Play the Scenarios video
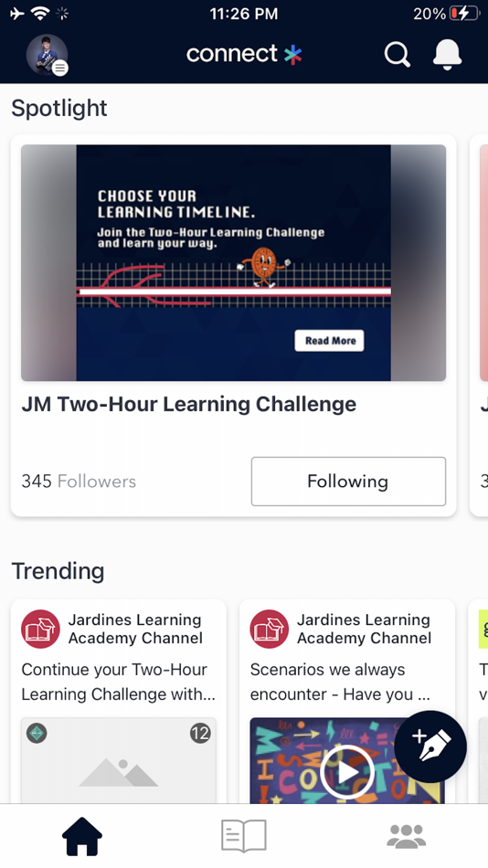Screen dimensions: 488x868 (x=347, y=771)
